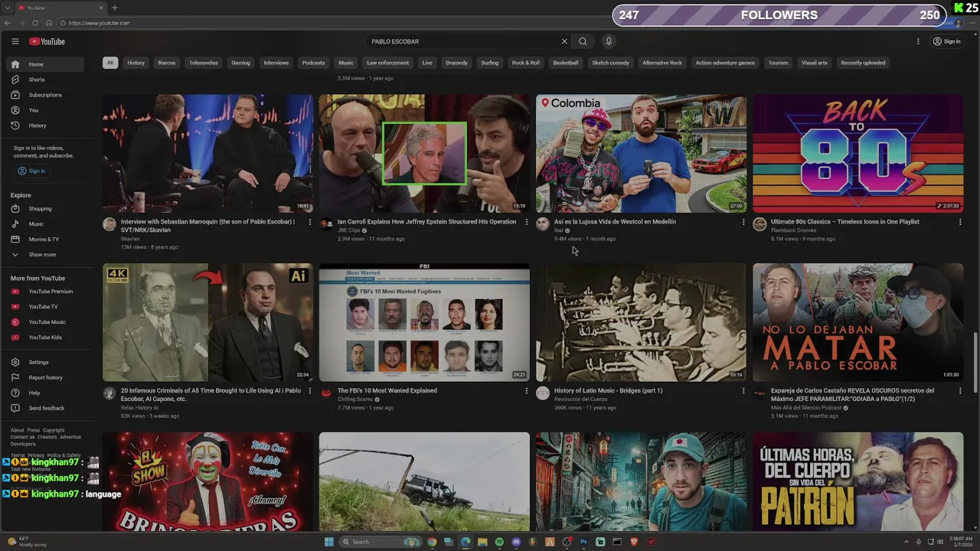Click the Spotify taskbar icon
This screenshot has width=980, height=551.
(499, 542)
